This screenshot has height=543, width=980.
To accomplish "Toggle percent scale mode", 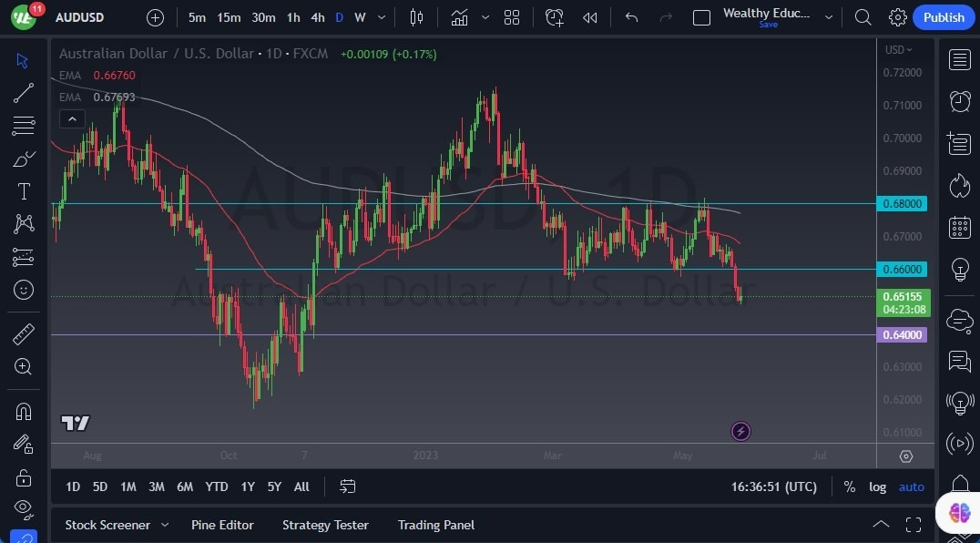I will pos(849,487).
